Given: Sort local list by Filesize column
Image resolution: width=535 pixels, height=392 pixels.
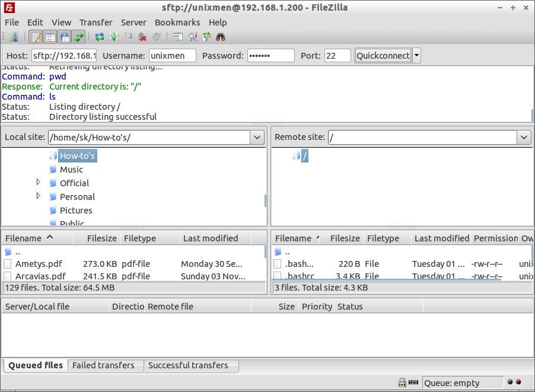Looking at the screenshot, I should (97, 238).
